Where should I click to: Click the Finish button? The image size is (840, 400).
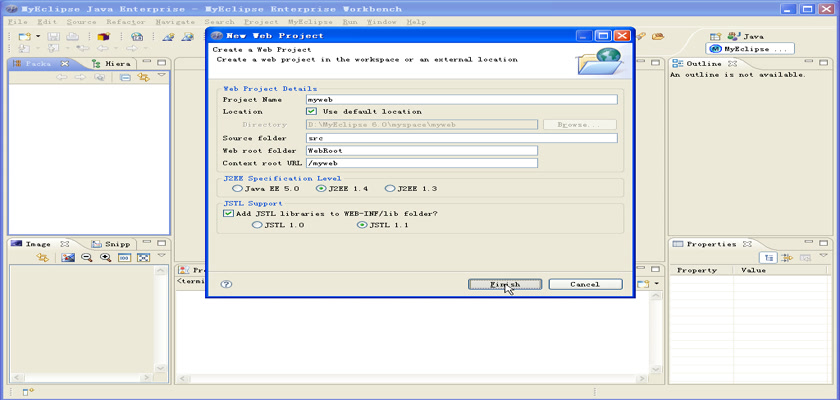(505, 284)
